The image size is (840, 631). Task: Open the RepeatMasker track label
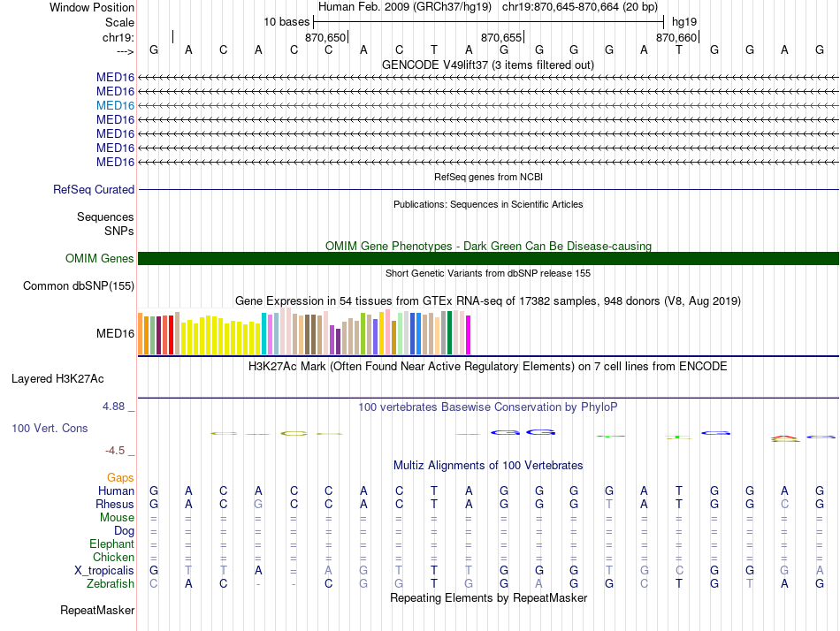pyautogui.click(x=97, y=610)
